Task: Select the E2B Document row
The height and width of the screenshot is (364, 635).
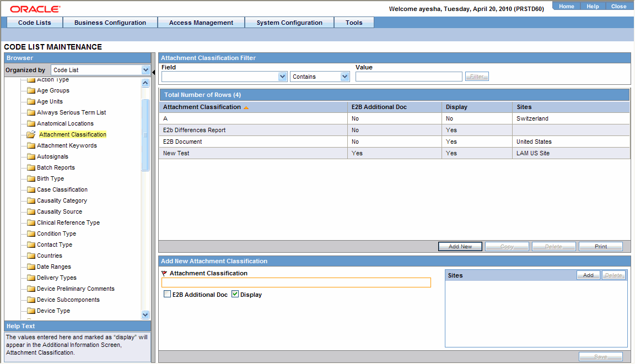Action: [395, 142]
